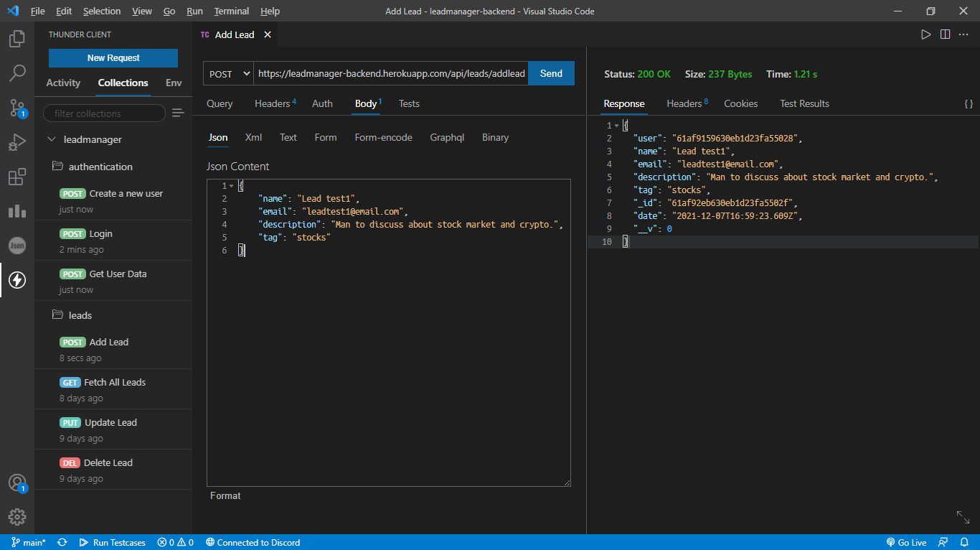Select the Form-encode body type
Screen dimensions: 980x550
(x=383, y=137)
